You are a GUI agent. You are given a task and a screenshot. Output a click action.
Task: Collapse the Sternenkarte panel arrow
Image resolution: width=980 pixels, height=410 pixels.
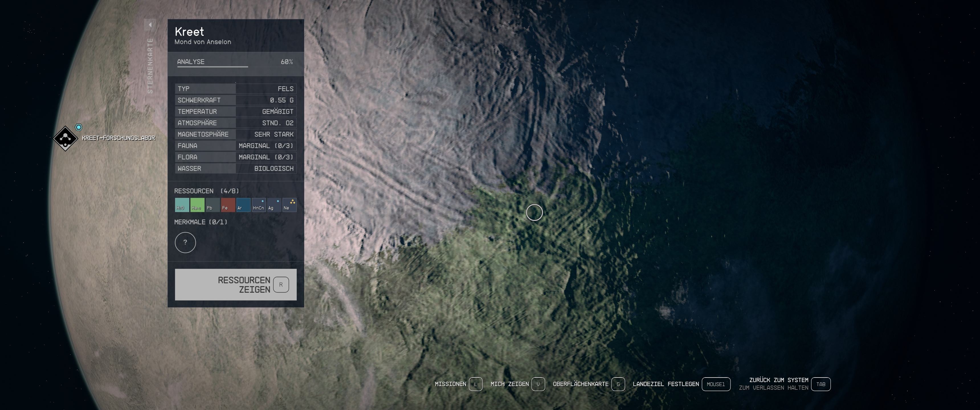(x=150, y=25)
